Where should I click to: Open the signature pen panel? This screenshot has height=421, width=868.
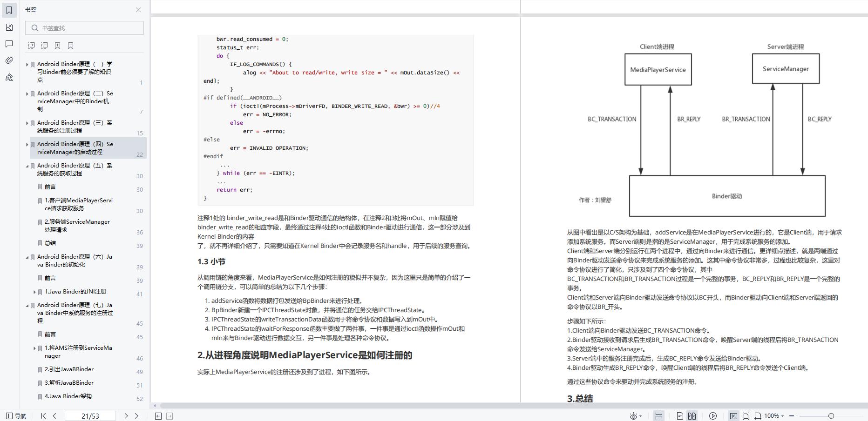tap(9, 77)
